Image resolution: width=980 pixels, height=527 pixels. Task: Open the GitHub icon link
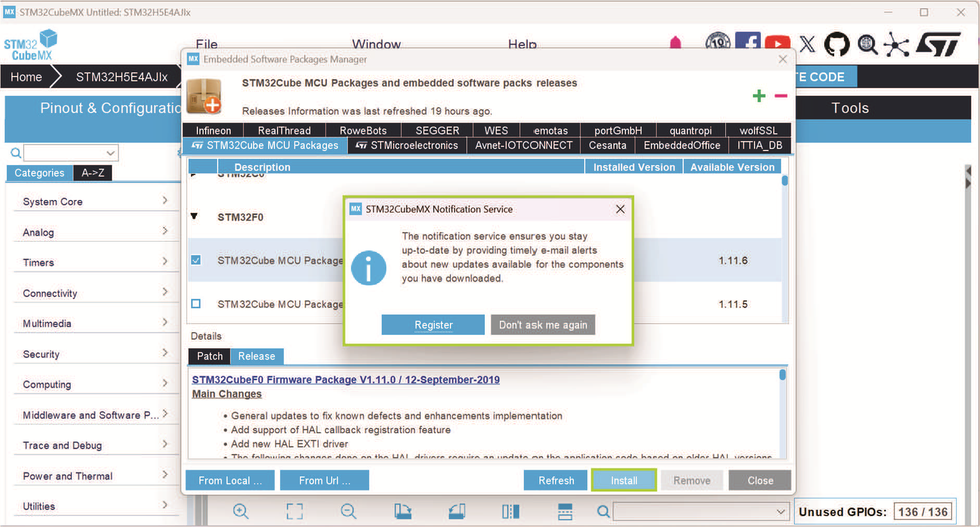click(837, 44)
